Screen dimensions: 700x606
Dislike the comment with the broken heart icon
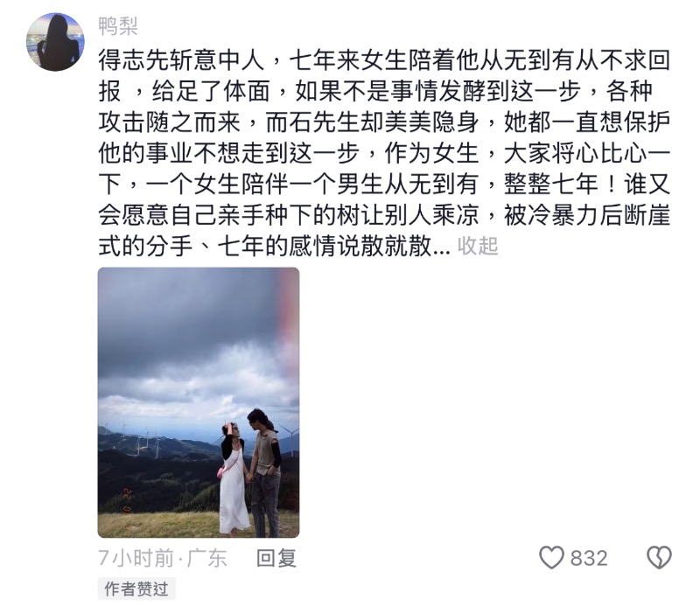pos(659,558)
